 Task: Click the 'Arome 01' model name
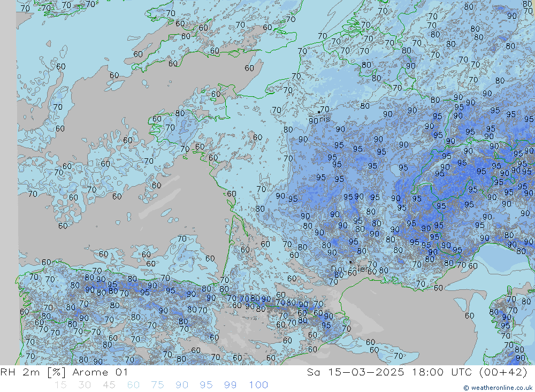(100, 372)
